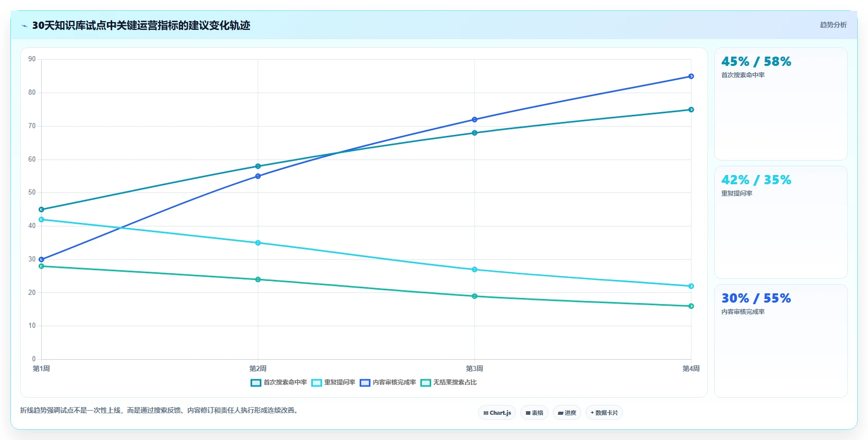Toggle 首次搜索命中率 legend swatch

coord(256,382)
